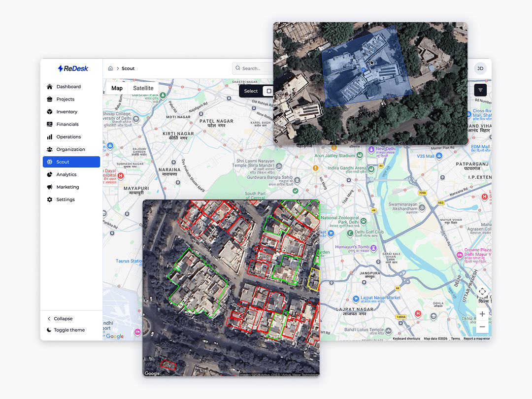Click the Arun Jaitley Stadium marker
Screen dimensions: 532x399
[360, 155]
